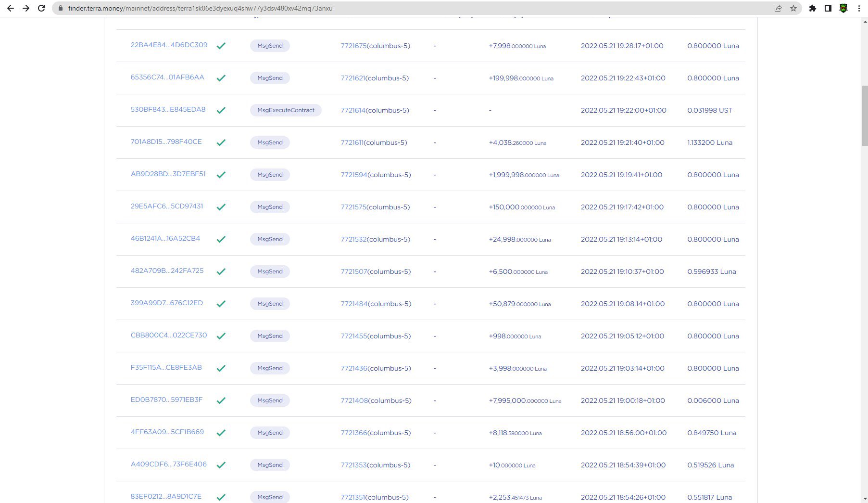Share this page icon in address bar
The height and width of the screenshot is (503, 868).
tap(778, 8)
